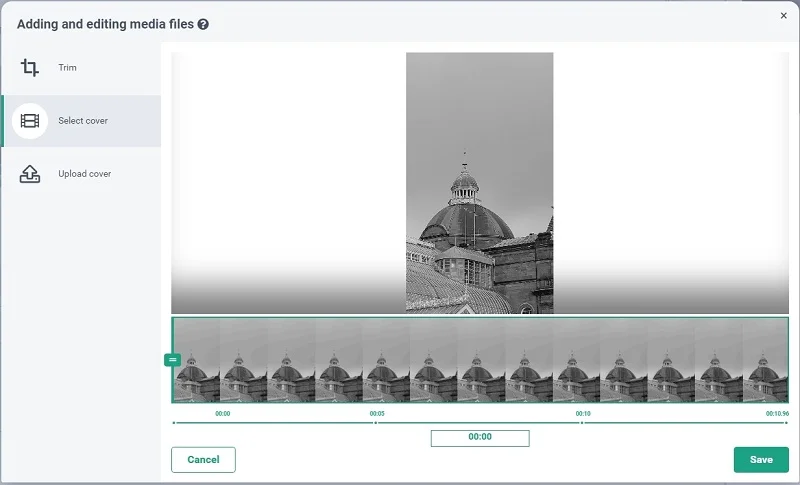Click the 00:00 label under the filmstrip
Viewport: 800px width, 485px height.
point(223,413)
